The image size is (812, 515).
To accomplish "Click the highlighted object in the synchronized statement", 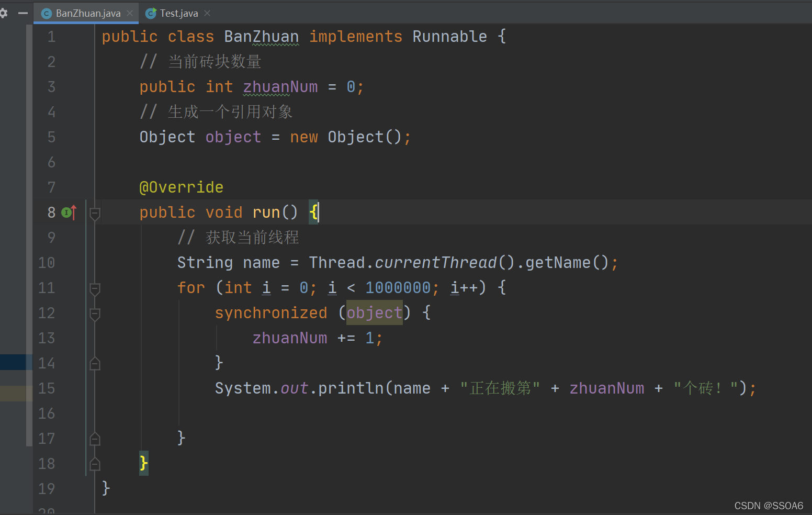I will (x=375, y=313).
